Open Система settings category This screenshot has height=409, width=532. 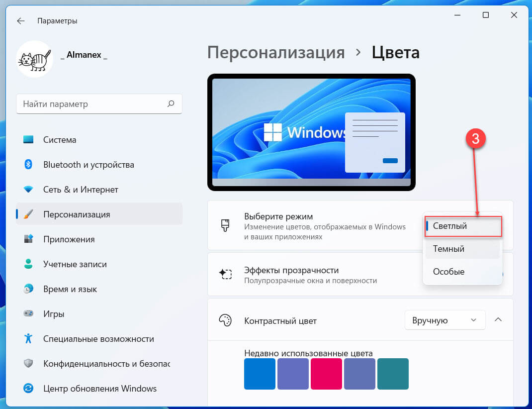pyautogui.click(x=99, y=139)
